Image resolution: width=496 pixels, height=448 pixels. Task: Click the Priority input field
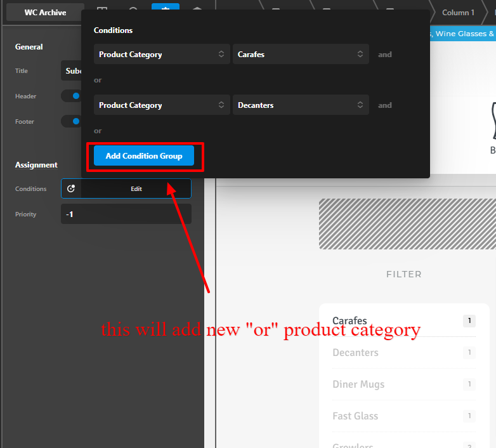[x=126, y=214]
